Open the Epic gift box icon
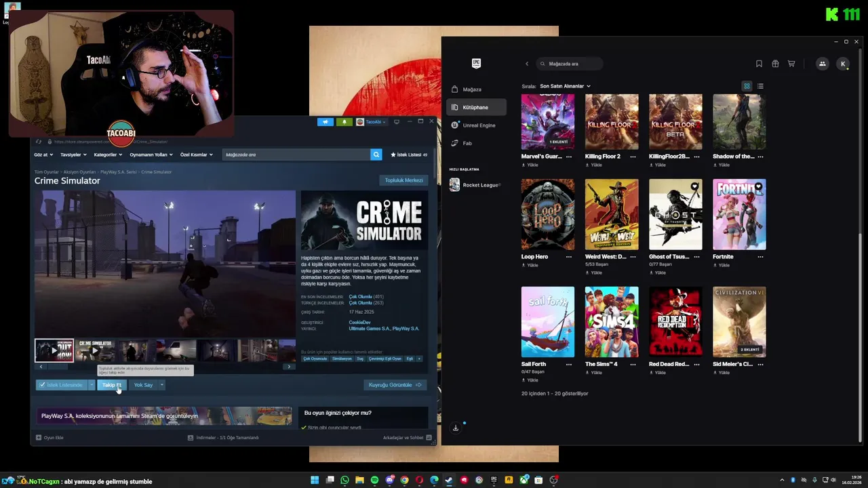Viewport: 868px width, 488px height. (775, 64)
